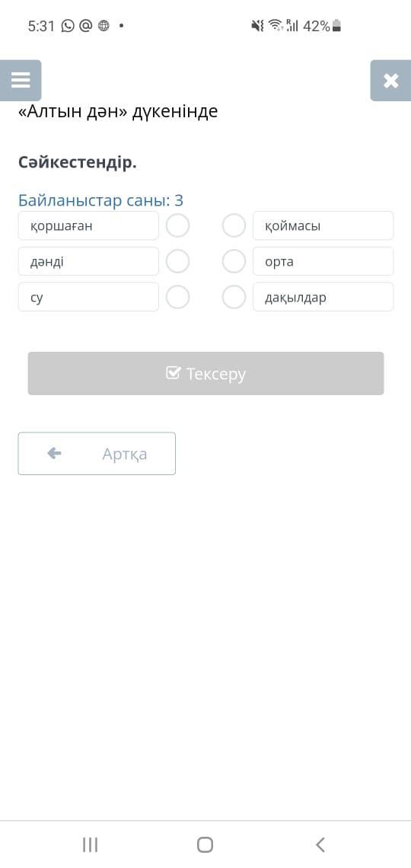Tap the Android home navigation icon
411x868 pixels.
click(205, 844)
